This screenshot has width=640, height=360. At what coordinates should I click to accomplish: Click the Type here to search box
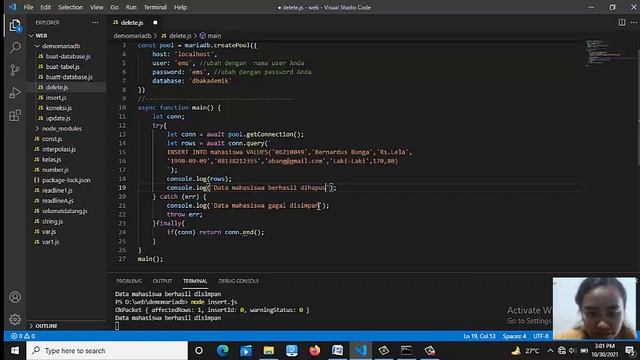tap(107, 351)
